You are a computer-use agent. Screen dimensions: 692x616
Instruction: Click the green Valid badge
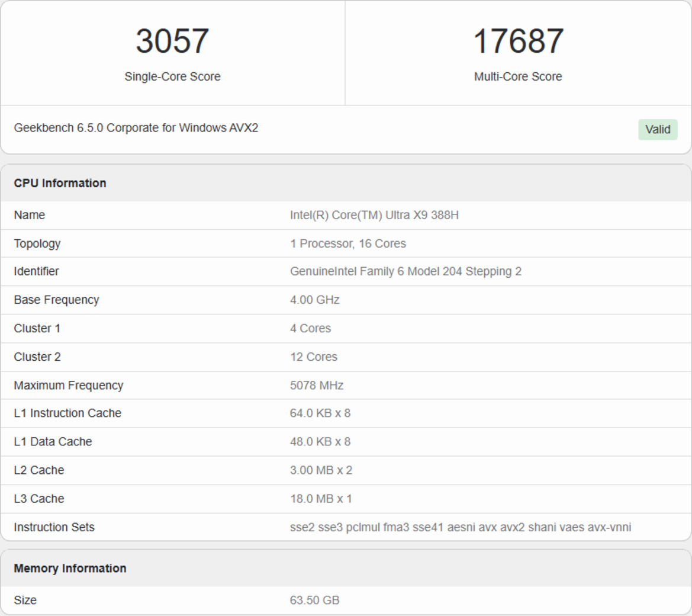[657, 130]
